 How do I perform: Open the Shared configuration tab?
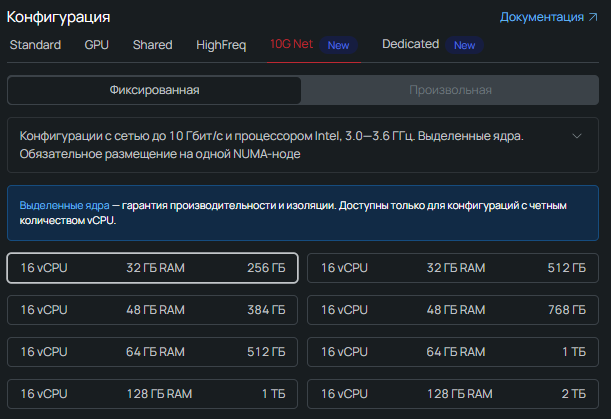pyautogui.click(x=152, y=45)
